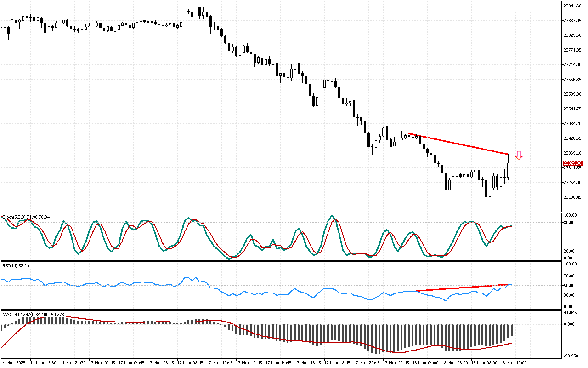Click the 70.00 level in RSI scale
The image size is (588, 368).
click(x=570, y=276)
